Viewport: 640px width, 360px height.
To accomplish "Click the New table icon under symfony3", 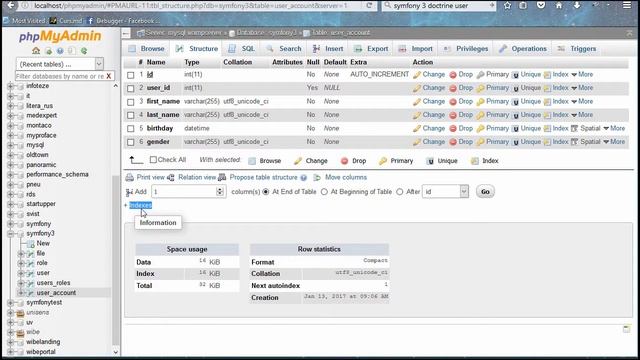I will (31, 244).
